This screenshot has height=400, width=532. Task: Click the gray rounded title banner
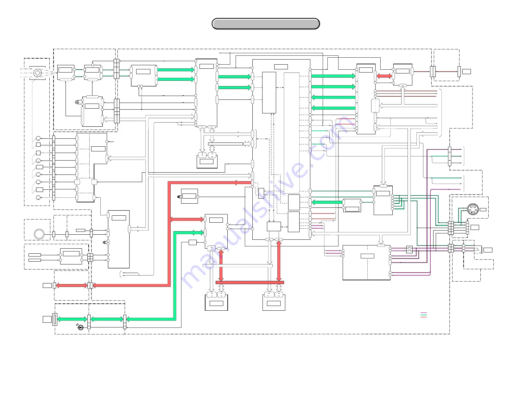coord(266,24)
